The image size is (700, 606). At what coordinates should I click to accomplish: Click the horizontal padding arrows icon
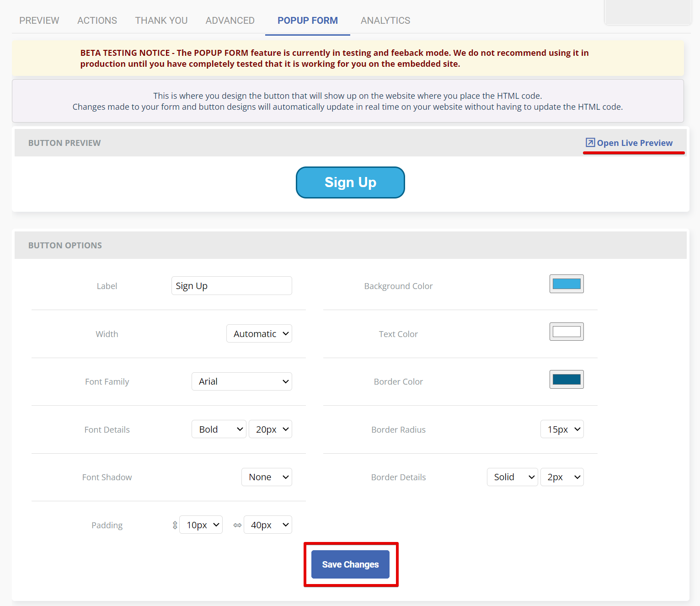point(237,525)
